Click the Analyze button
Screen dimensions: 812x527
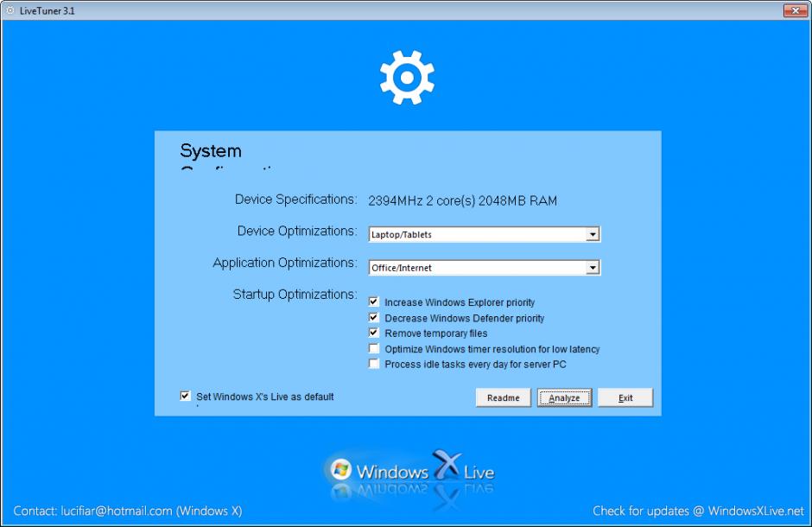564,397
